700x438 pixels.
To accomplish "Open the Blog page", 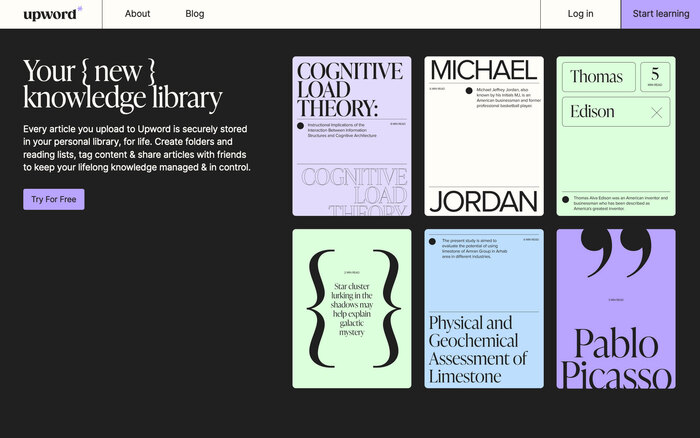I will 195,14.
